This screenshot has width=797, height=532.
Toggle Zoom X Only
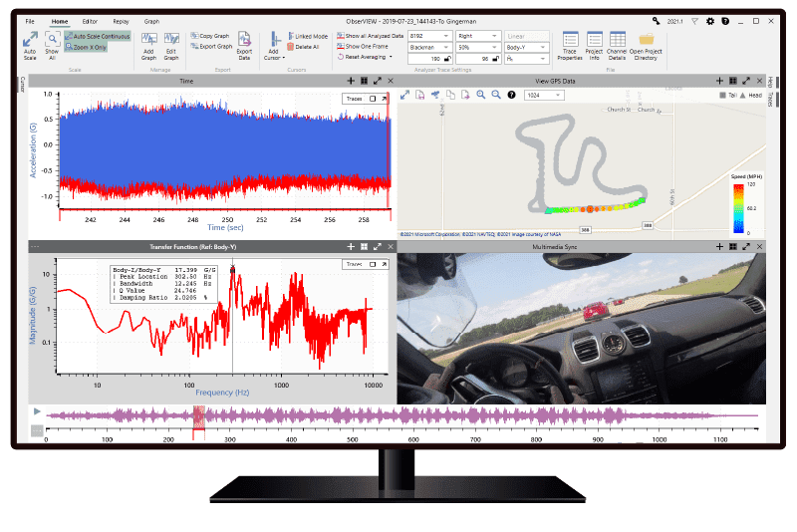coord(86,47)
